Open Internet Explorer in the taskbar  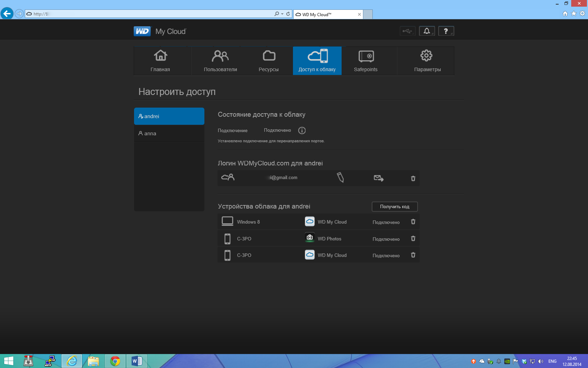click(x=72, y=361)
